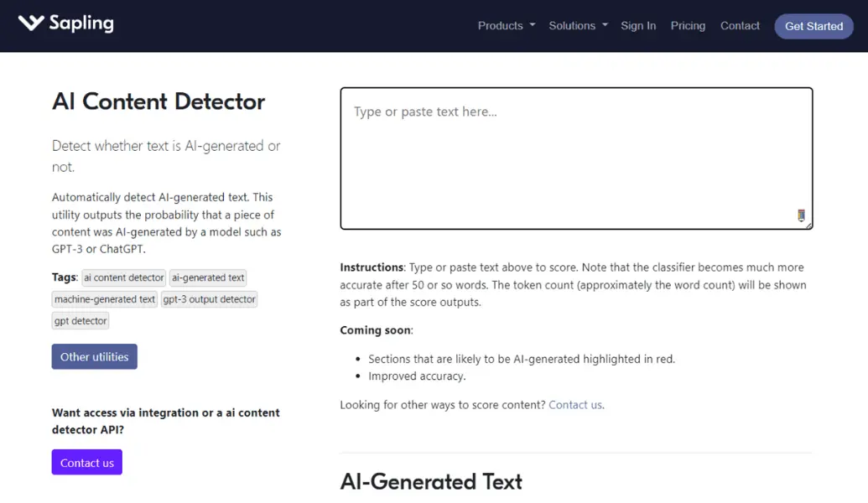Open the Contact nav link
868x503 pixels.
[x=740, y=25]
